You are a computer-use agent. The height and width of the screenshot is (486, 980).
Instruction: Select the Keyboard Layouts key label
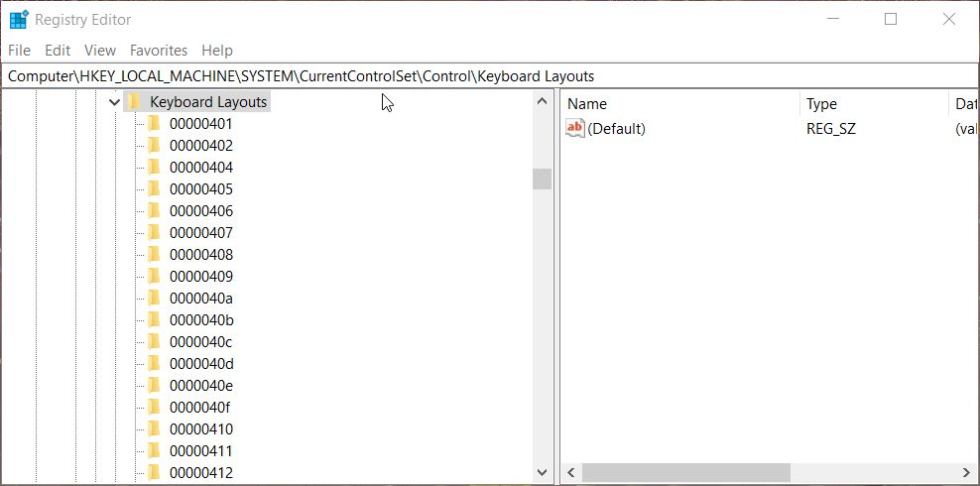208,102
